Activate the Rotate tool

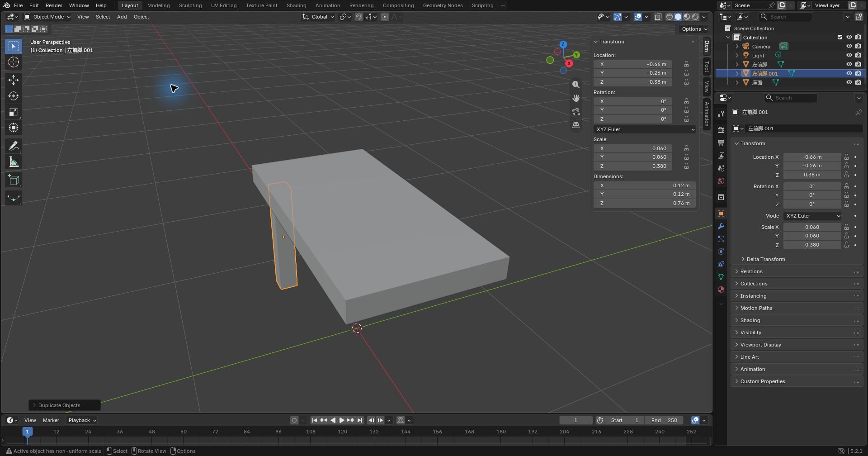coord(14,96)
